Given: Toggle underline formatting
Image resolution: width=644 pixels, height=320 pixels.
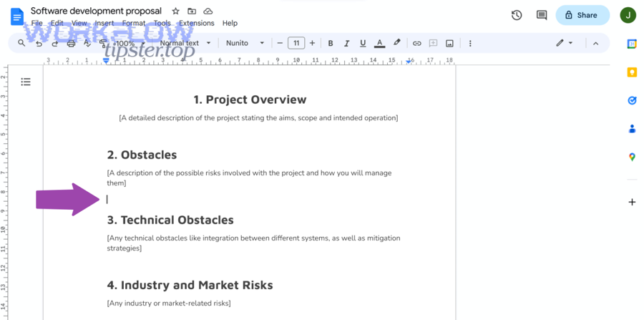Looking at the screenshot, I should [x=363, y=43].
